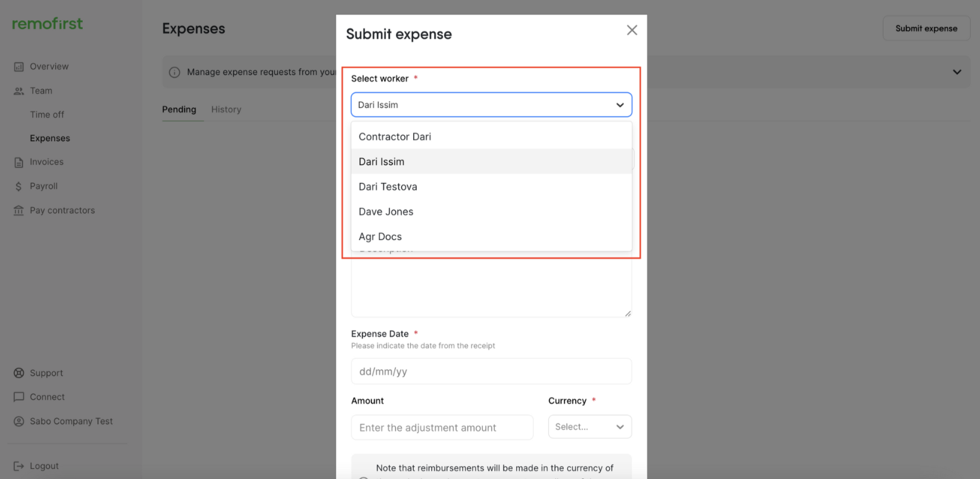Click the Overview chart icon in sidebar
980x479 pixels.
point(19,67)
